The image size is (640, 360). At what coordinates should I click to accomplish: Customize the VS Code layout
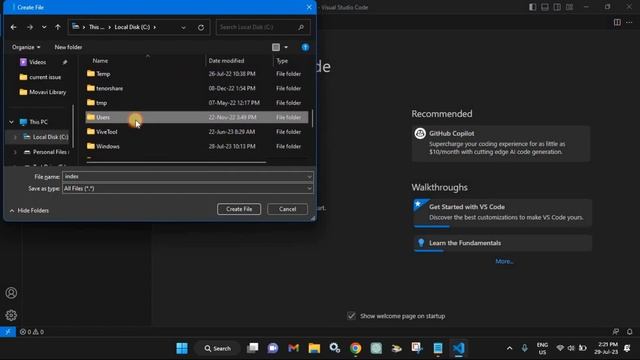(569, 7)
